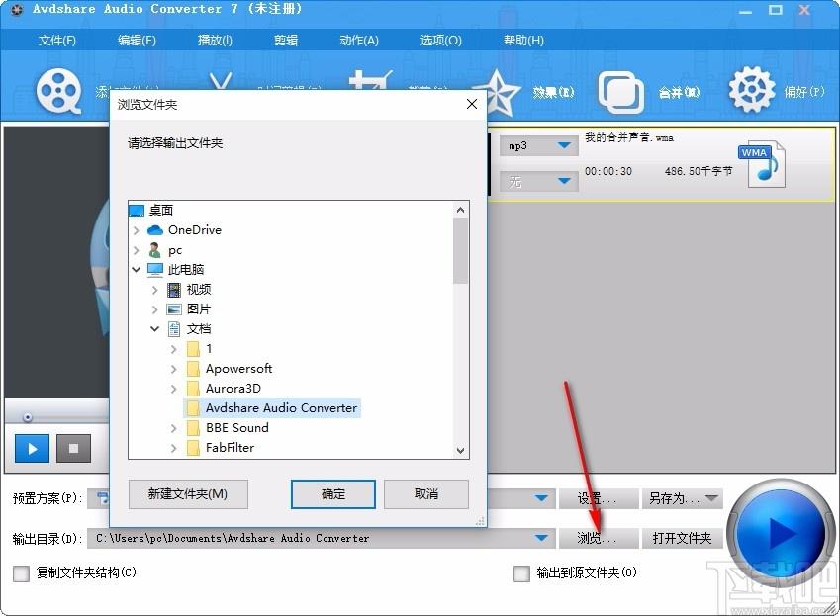Click the folder icon next to BBE Sound
840x616 pixels.
(x=193, y=428)
